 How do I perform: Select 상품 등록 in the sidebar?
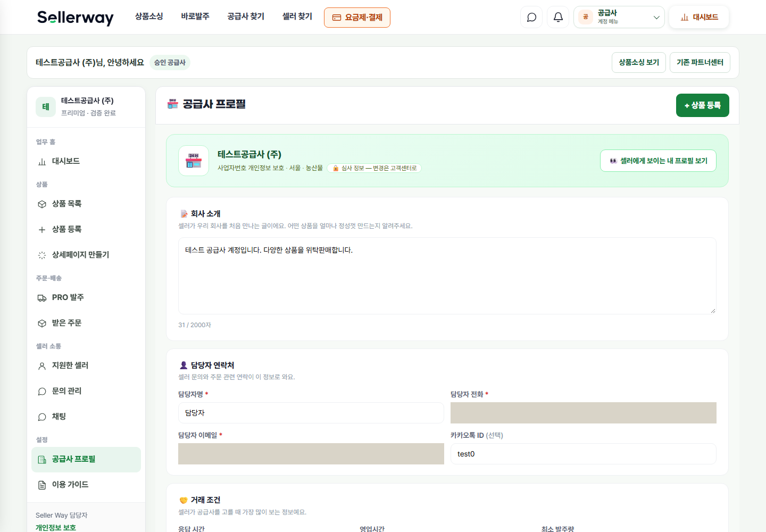[x=86, y=229]
